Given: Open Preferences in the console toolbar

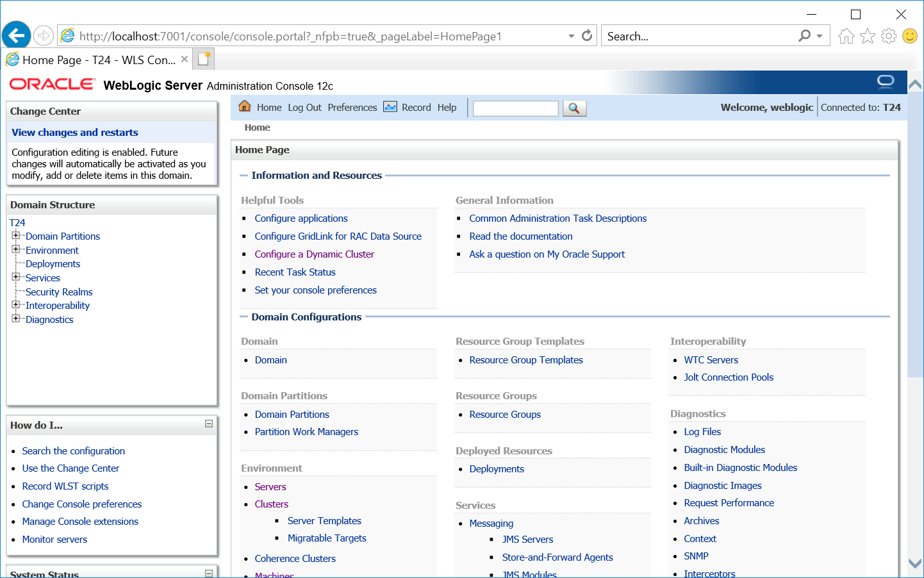Looking at the screenshot, I should point(352,108).
